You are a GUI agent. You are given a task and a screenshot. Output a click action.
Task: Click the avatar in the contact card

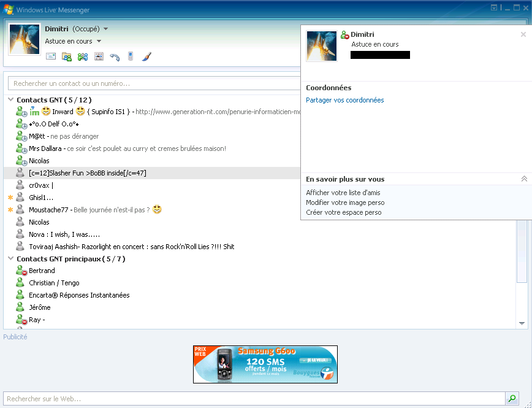pyautogui.click(x=322, y=46)
